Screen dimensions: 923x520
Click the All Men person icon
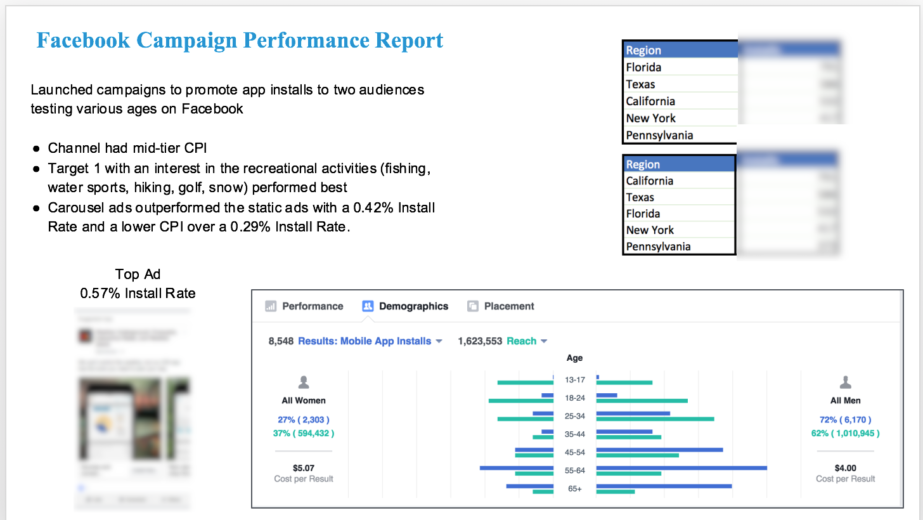pyautogui.click(x=845, y=382)
